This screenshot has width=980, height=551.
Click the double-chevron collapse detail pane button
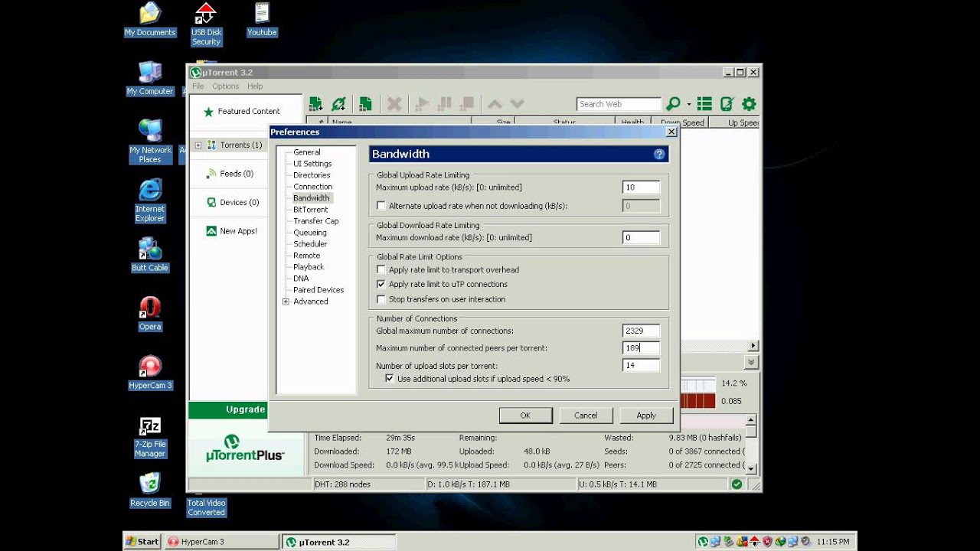[751, 362]
